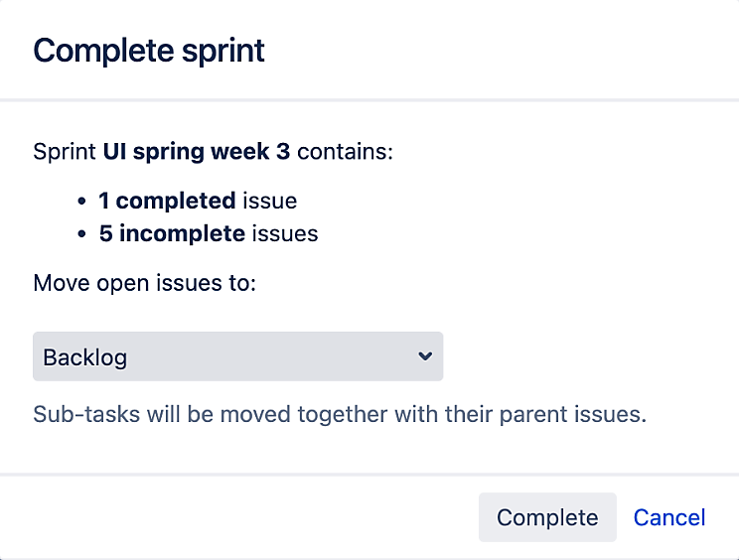
Task: Click the Move open issues to label
Action: pos(144,283)
